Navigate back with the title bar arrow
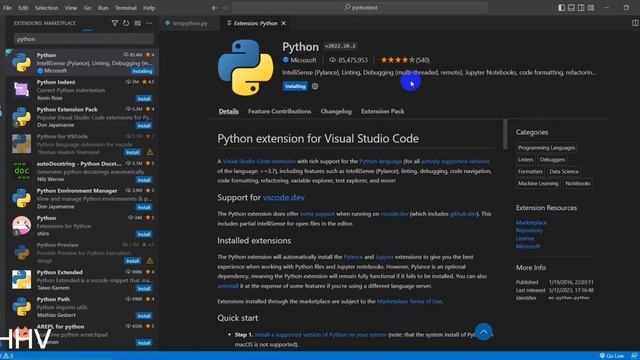Viewport: 640px width, 360px height. click(x=215, y=7)
